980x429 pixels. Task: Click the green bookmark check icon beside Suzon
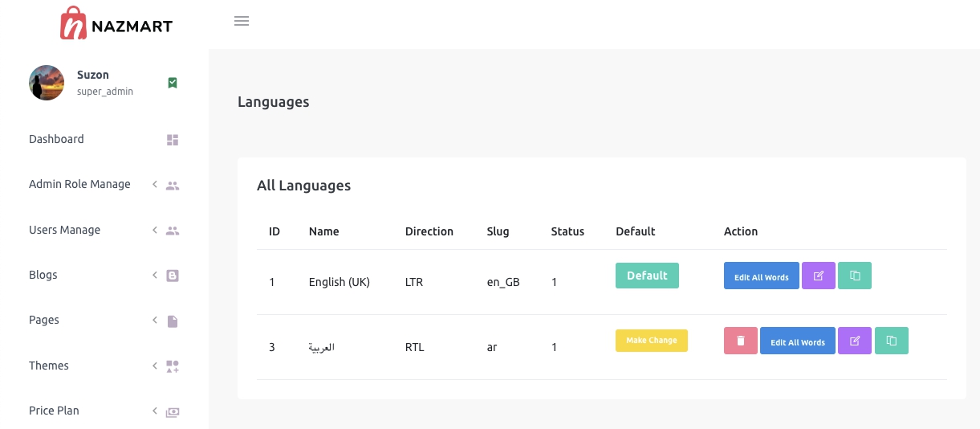point(173,83)
